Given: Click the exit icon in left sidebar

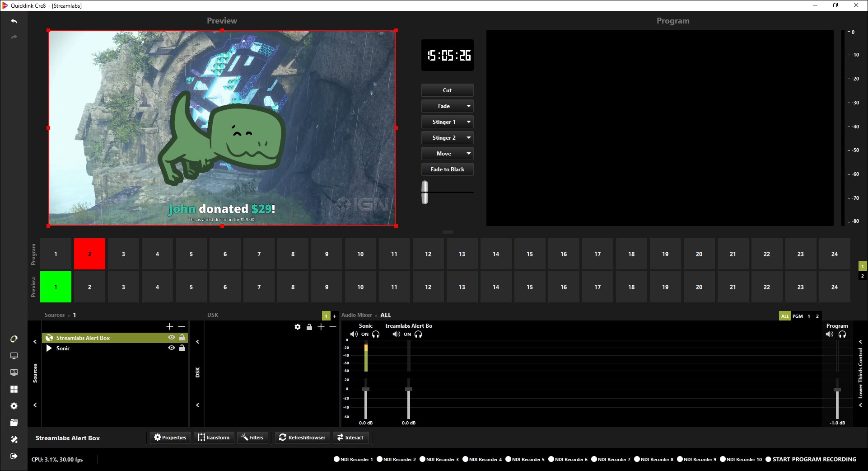Looking at the screenshot, I should (x=14, y=456).
